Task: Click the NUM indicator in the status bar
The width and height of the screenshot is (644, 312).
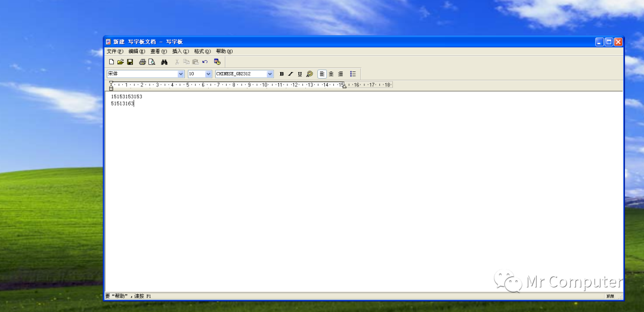Action: pyautogui.click(x=609, y=296)
